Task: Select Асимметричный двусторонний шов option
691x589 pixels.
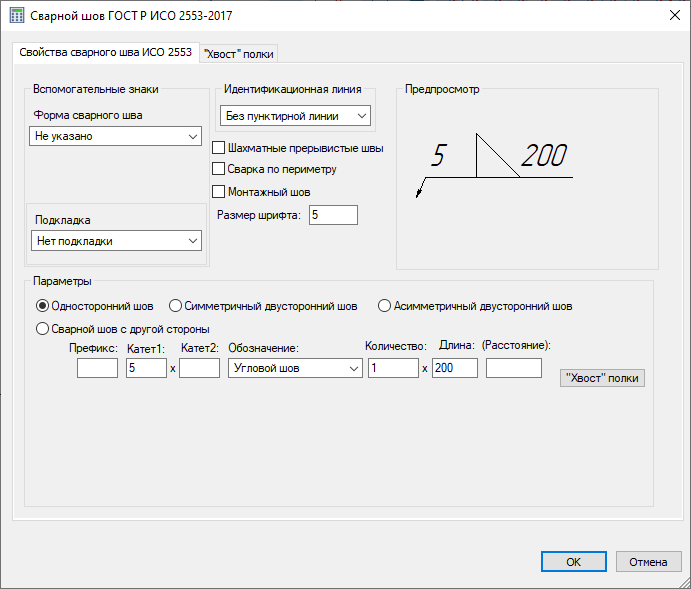Action: (384, 306)
